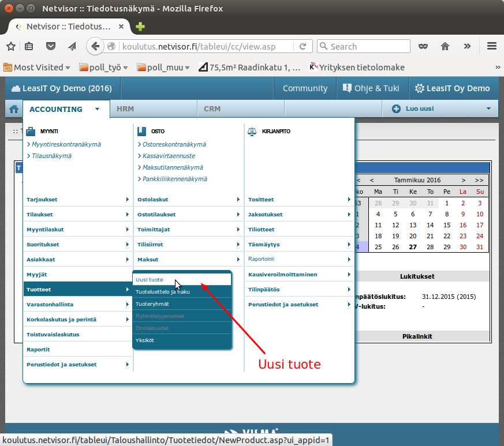Open the Kassavirtaennuste link
This screenshot has width=504, height=446.
point(169,156)
